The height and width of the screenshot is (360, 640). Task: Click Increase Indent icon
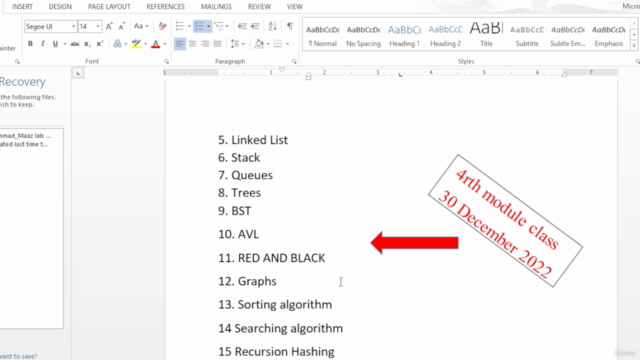coord(255,27)
